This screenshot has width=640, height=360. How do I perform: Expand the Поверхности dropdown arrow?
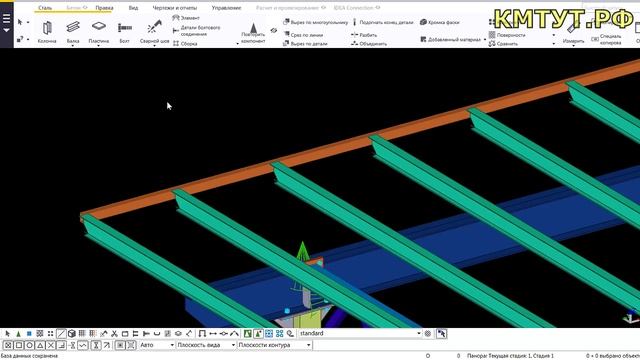pos(554,35)
